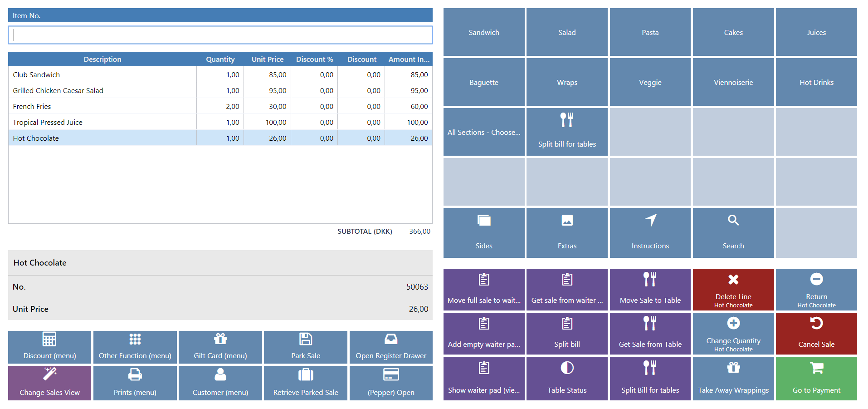This screenshot has width=868, height=409.
Task: Click the Item No. input field
Action: point(220,35)
